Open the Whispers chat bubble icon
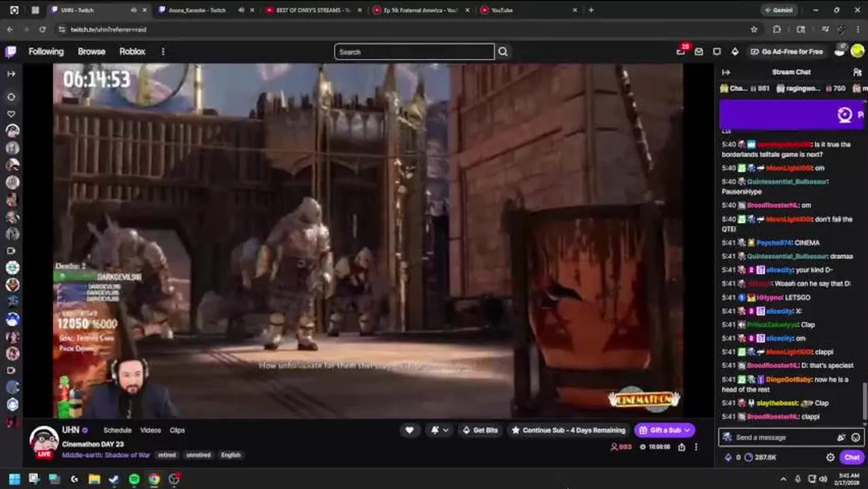868x489 pixels. point(717,52)
